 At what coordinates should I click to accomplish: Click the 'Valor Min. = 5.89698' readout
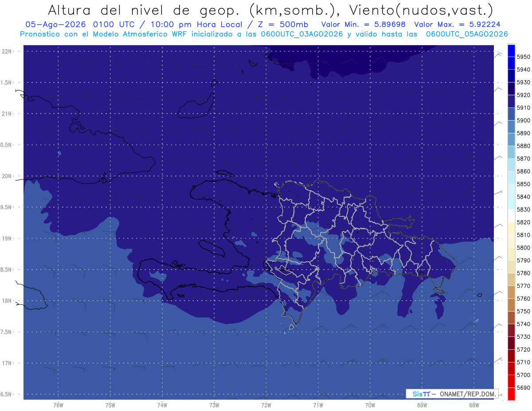pyautogui.click(x=363, y=24)
